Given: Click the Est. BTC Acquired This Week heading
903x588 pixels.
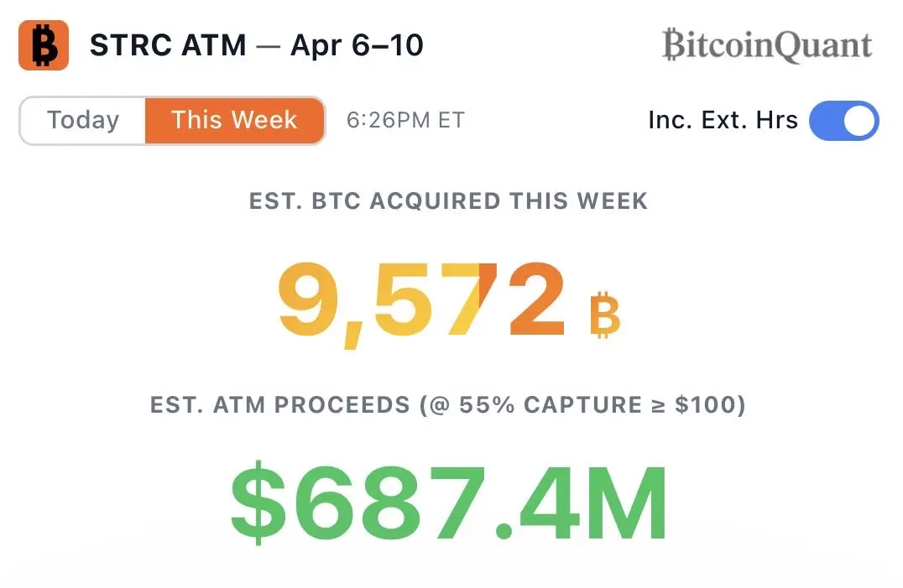Looking at the screenshot, I should (x=448, y=201).
